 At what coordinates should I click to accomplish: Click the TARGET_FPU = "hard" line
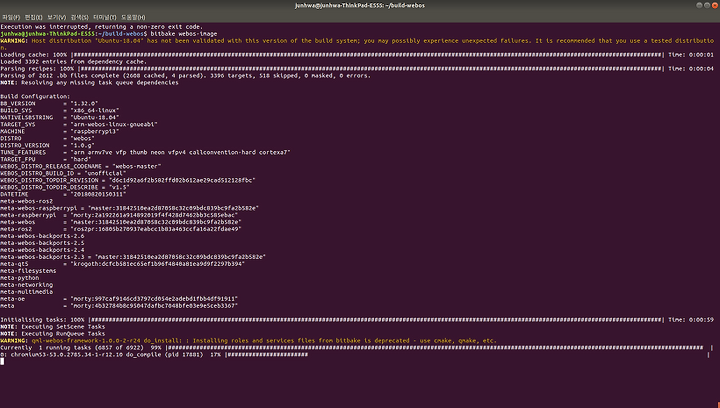click(45, 159)
